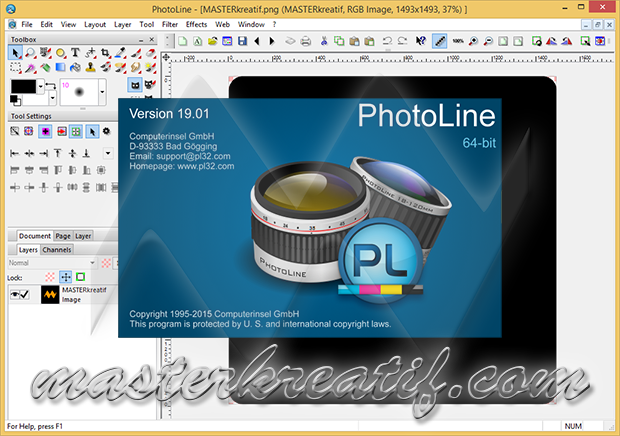Image resolution: width=620 pixels, height=436 pixels.
Task: Toggle the lock transparency checkered button
Action: tap(50, 277)
